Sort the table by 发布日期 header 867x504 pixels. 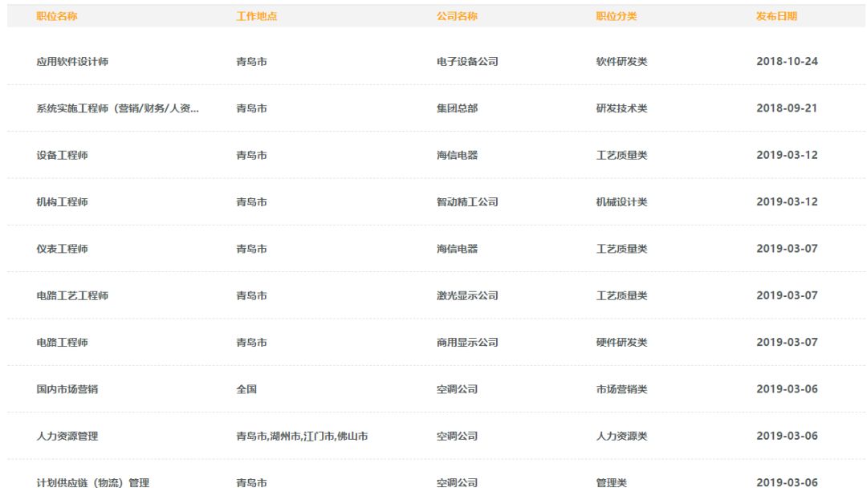coord(771,14)
